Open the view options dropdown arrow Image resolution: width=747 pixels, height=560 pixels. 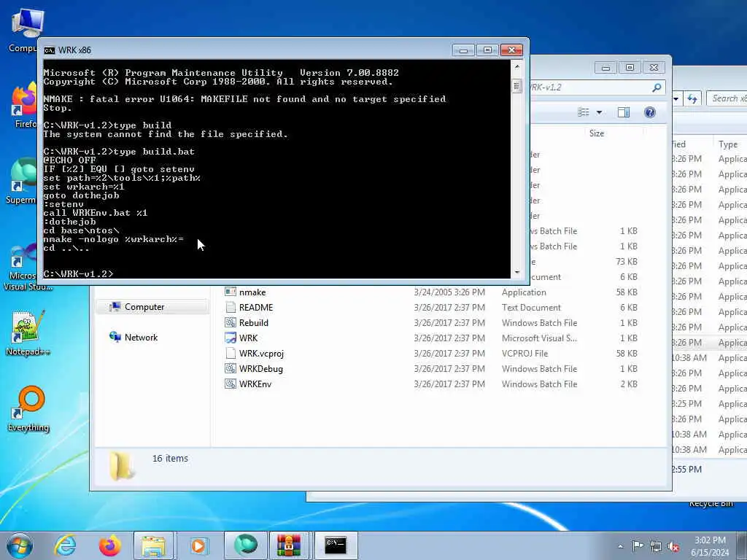(600, 112)
